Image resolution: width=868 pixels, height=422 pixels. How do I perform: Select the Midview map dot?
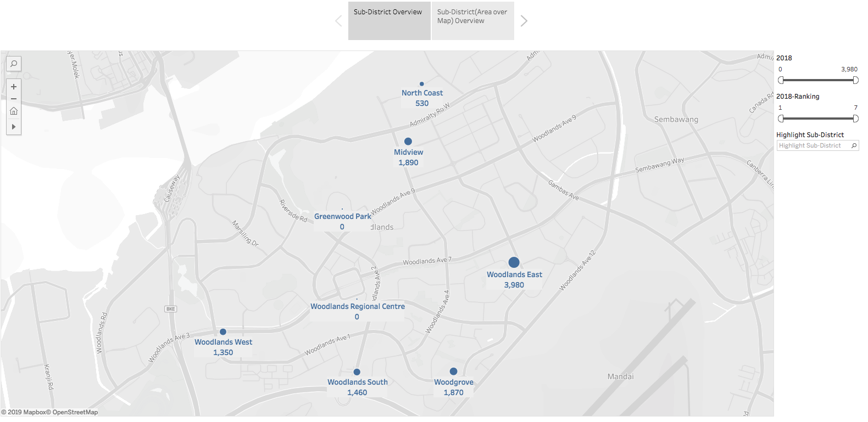pyautogui.click(x=408, y=141)
